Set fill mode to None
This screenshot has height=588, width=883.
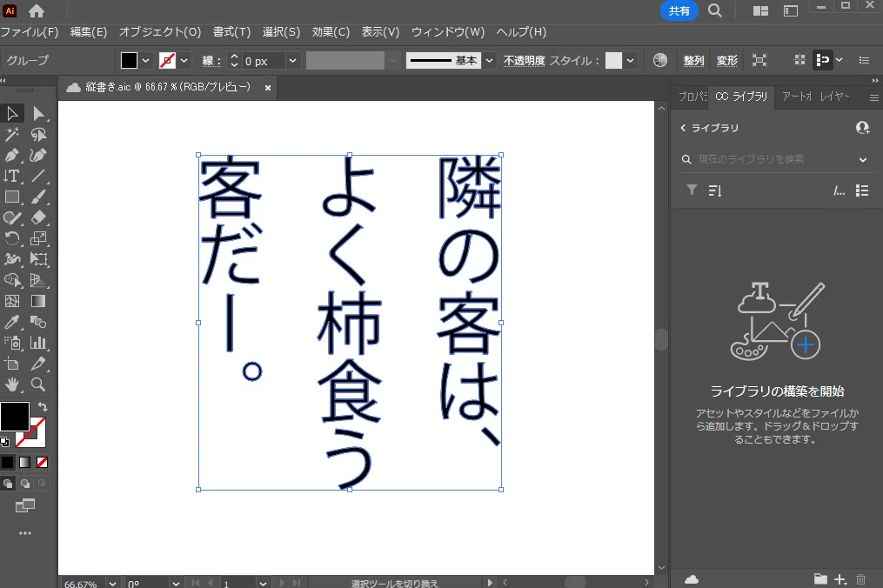click(43, 463)
